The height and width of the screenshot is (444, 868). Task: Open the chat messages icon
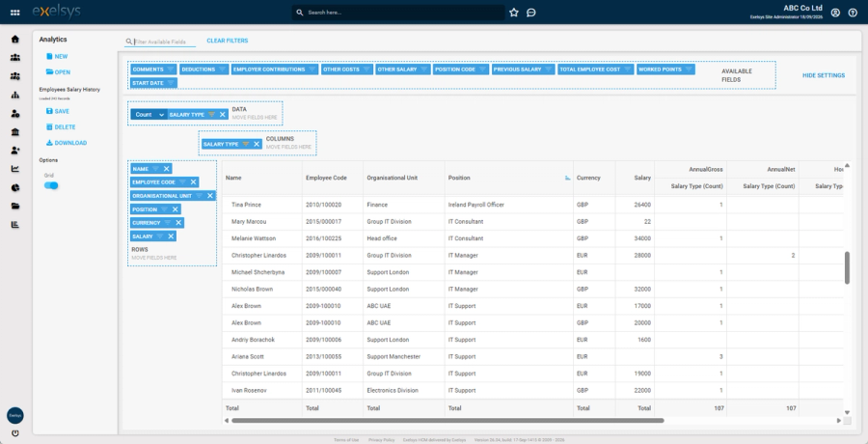click(x=530, y=13)
